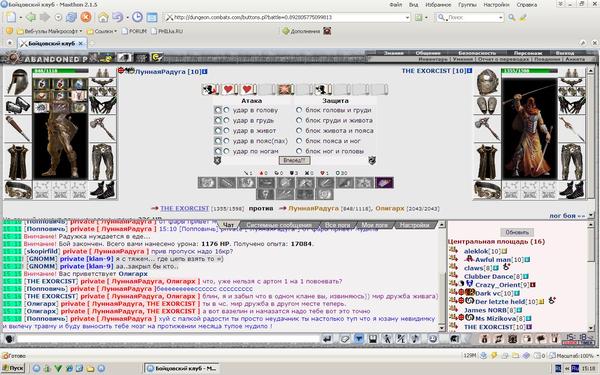The image size is (600, 375).
Task: Choose 'блок груди и живота' defense option
Action: [299, 120]
